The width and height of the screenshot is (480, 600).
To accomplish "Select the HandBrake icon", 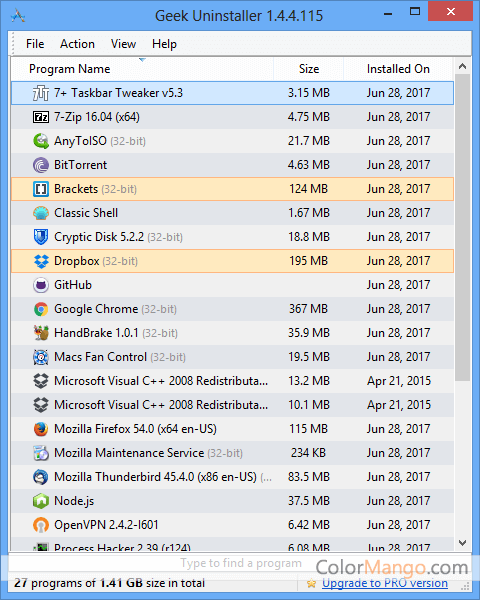I will click(41, 333).
